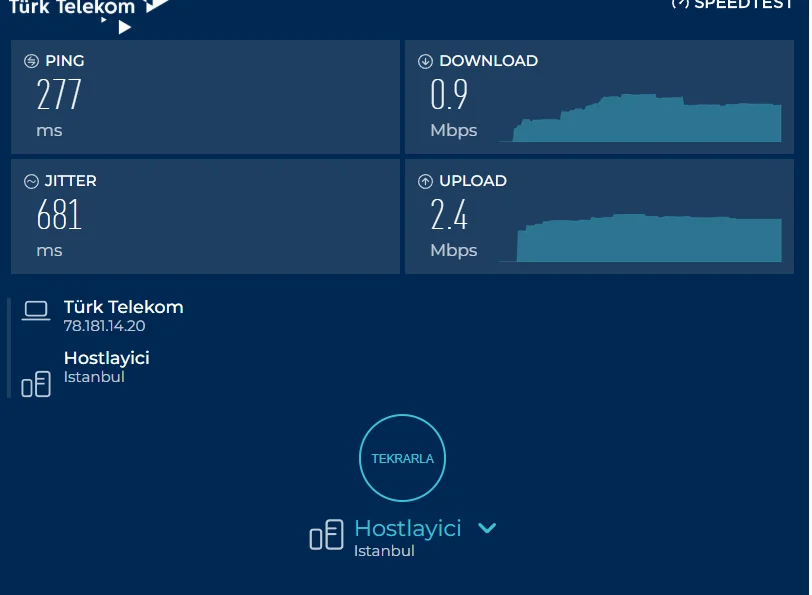This screenshot has width=812, height=595.
Task: Click the Mbps unit under the upload value
Action: click(454, 251)
